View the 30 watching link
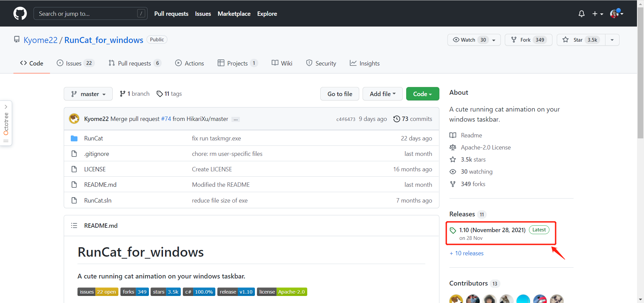Image resolution: width=644 pixels, height=303 pixels. click(471, 172)
